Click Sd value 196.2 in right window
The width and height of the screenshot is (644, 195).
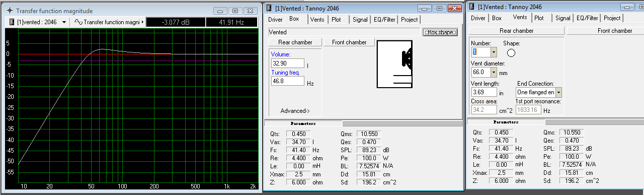click(572, 180)
